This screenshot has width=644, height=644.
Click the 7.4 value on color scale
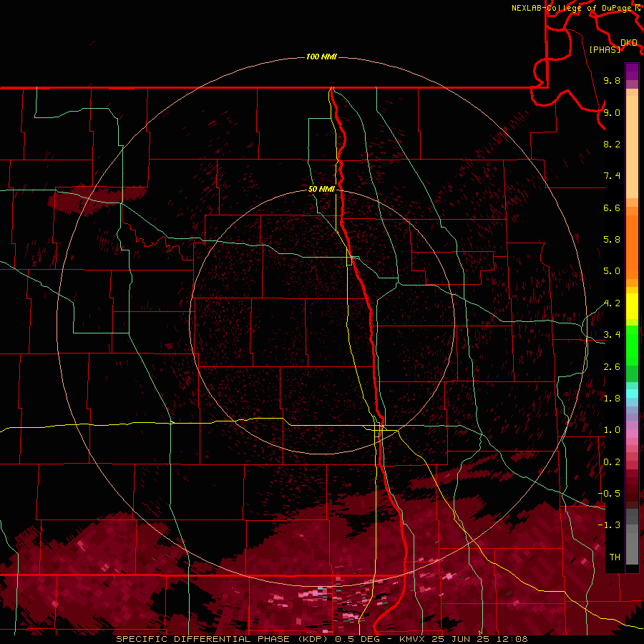612,176
